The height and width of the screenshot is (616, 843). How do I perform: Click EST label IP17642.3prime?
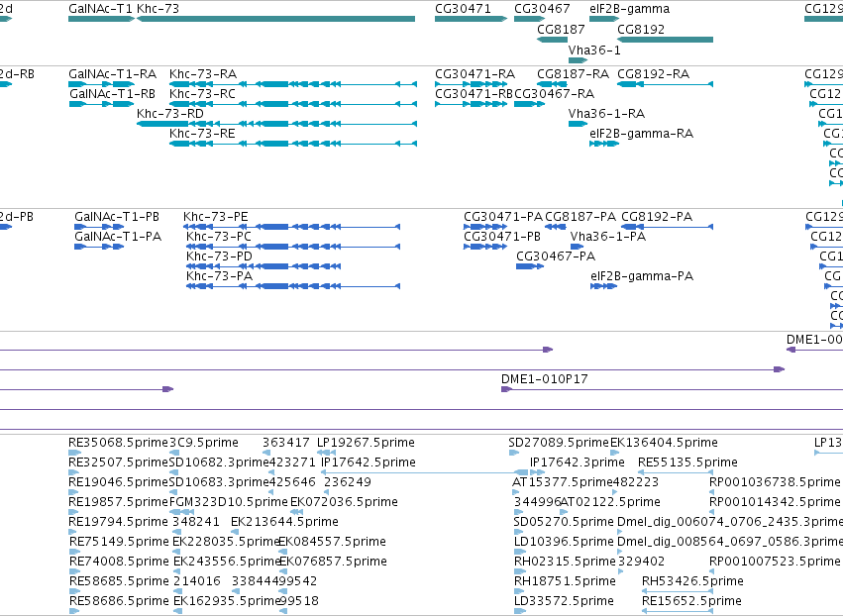(x=578, y=462)
